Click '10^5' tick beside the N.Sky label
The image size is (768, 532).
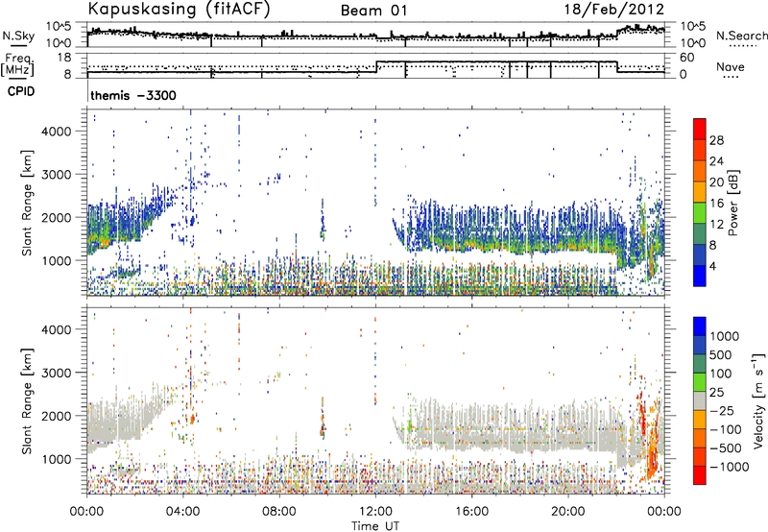59,27
